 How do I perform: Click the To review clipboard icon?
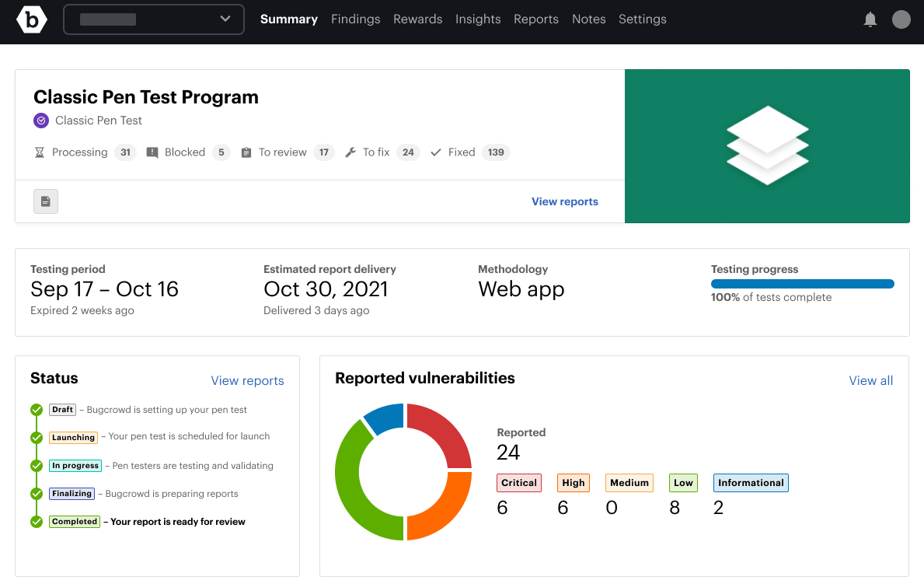(246, 152)
